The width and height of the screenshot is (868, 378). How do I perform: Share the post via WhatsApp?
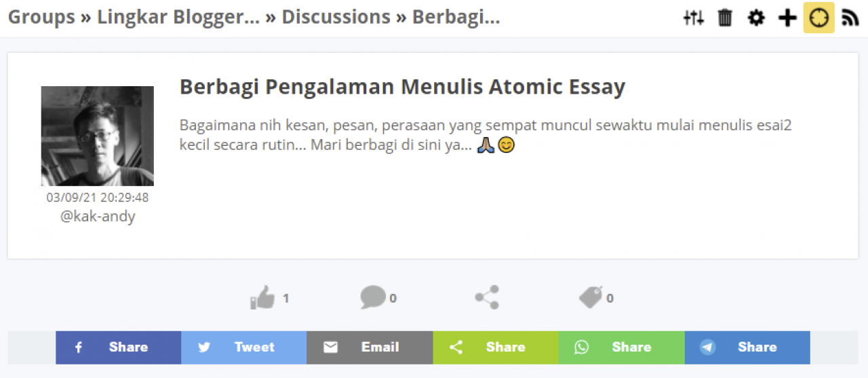[x=621, y=347]
